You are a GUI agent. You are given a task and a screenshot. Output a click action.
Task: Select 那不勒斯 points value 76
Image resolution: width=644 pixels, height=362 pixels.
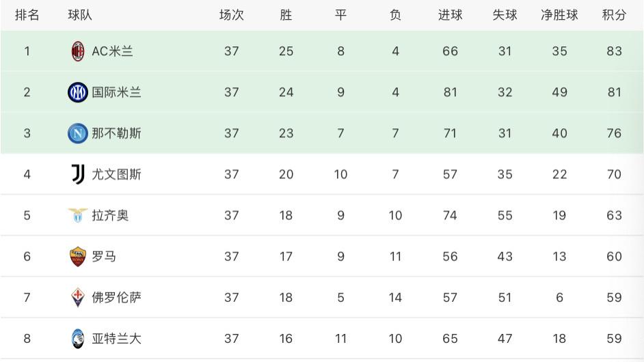click(x=614, y=133)
